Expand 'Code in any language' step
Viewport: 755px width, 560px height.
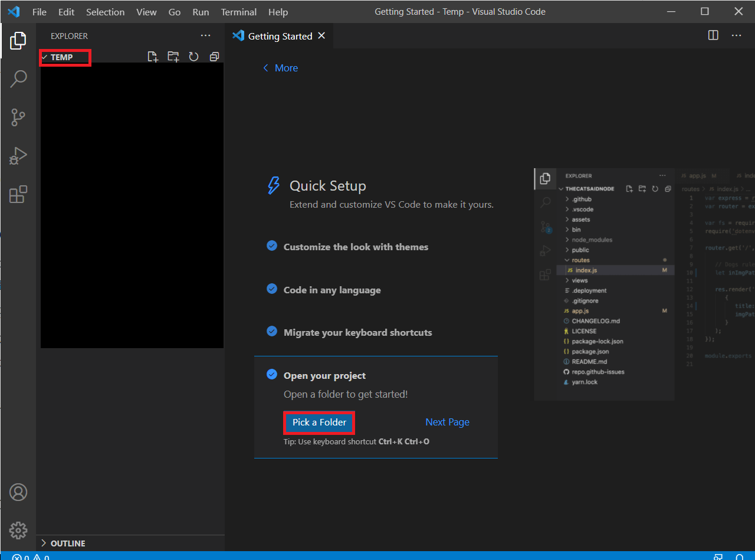(x=332, y=290)
